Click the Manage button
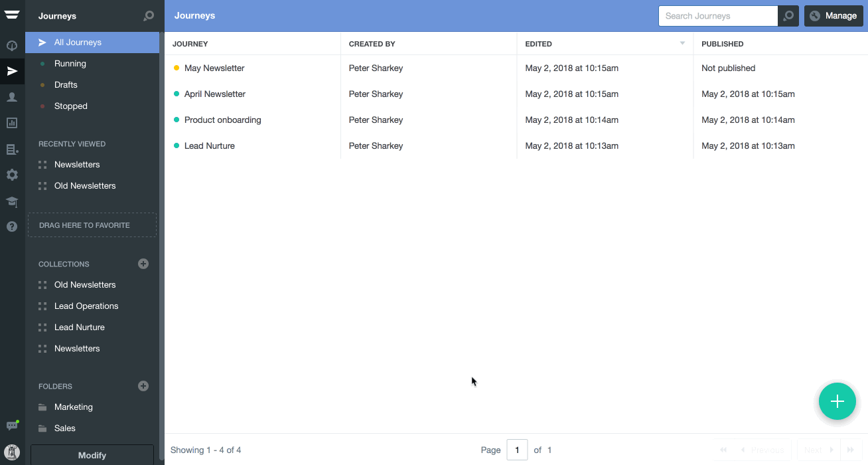 click(x=833, y=15)
